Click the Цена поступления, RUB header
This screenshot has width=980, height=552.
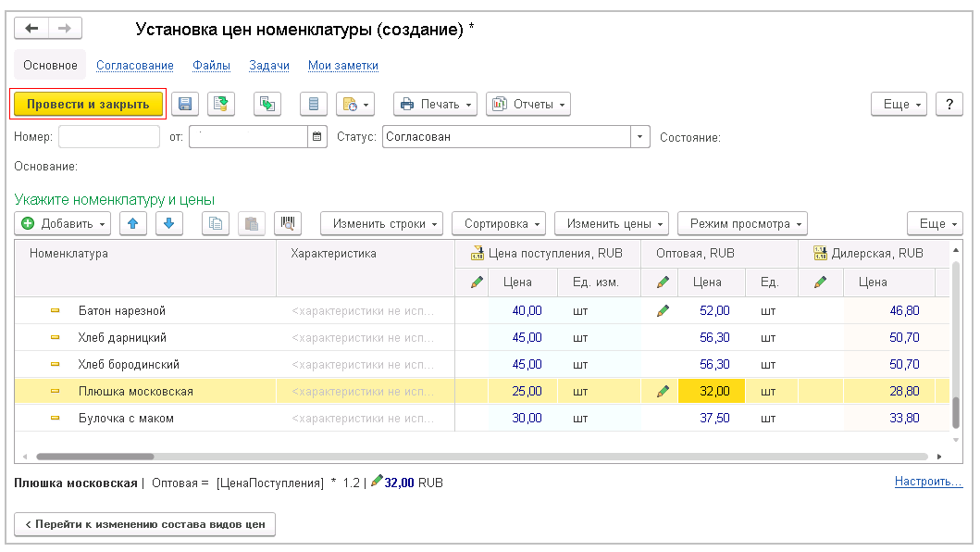(548, 254)
